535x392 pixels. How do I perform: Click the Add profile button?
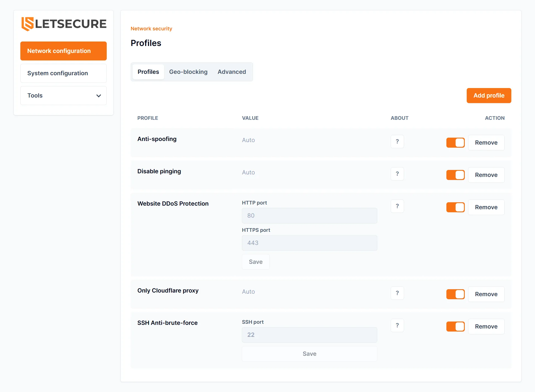[489, 96]
